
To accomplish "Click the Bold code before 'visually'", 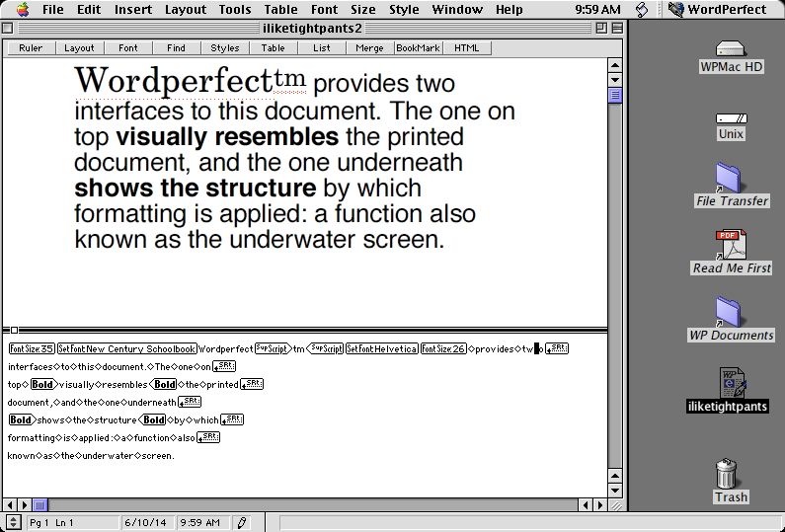I will (44, 384).
